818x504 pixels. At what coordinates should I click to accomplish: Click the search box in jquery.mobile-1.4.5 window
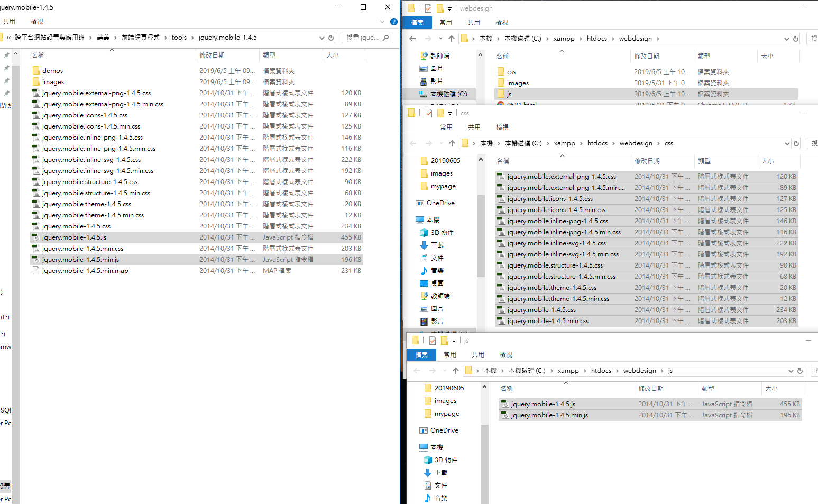point(363,38)
